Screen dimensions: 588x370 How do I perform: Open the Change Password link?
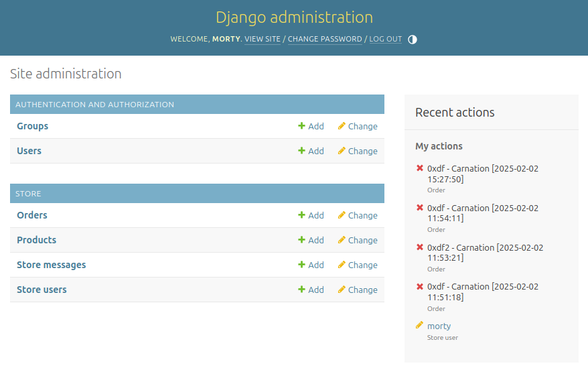click(325, 40)
